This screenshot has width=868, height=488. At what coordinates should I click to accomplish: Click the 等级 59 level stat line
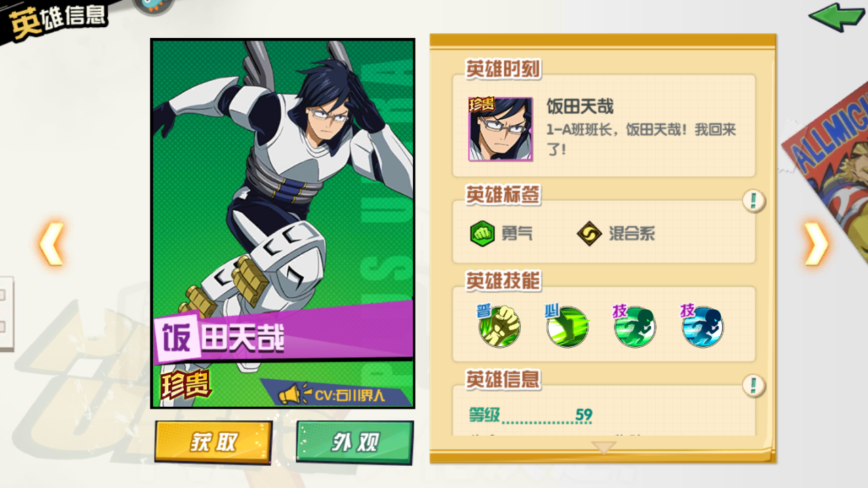pyautogui.click(x=531, y=415)
